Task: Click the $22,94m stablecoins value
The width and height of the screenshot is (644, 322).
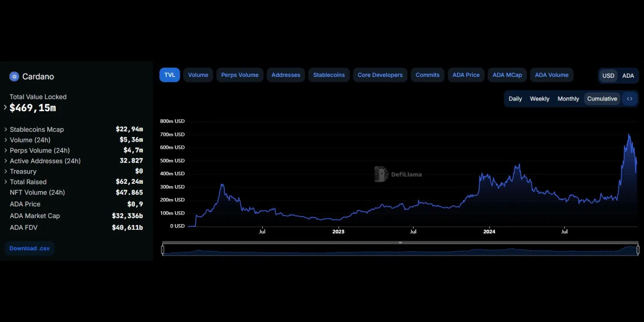Action: pos(129,129)
